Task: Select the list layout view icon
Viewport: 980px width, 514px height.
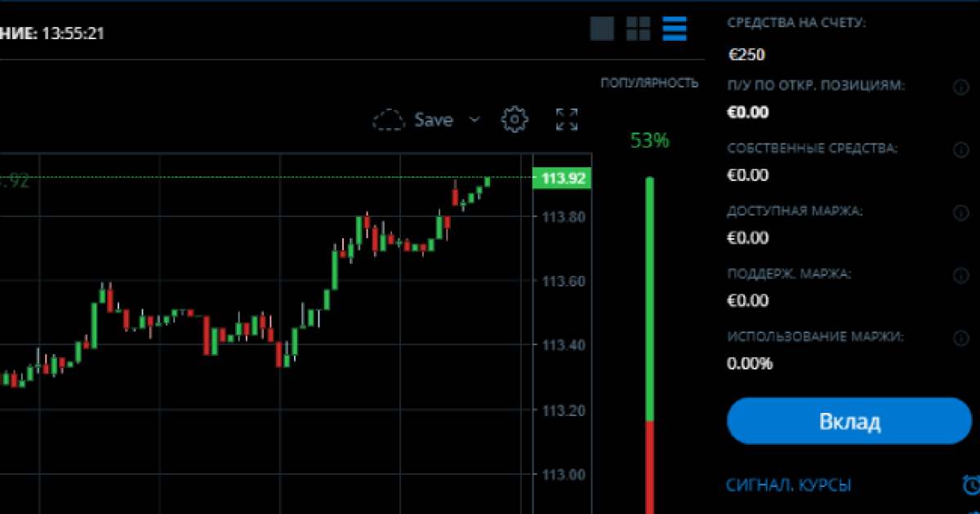Action: [x=675, y=29]
